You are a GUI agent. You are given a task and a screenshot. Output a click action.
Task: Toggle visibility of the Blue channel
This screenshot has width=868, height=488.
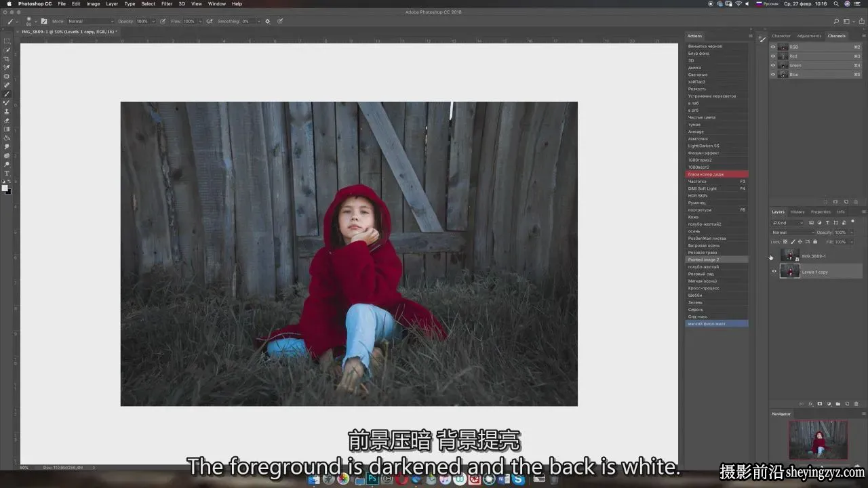point(773,75)
